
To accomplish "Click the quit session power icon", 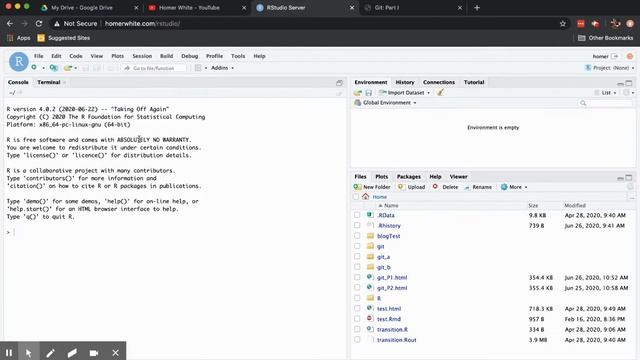I will pyautogui.click(x=630, y=56).
